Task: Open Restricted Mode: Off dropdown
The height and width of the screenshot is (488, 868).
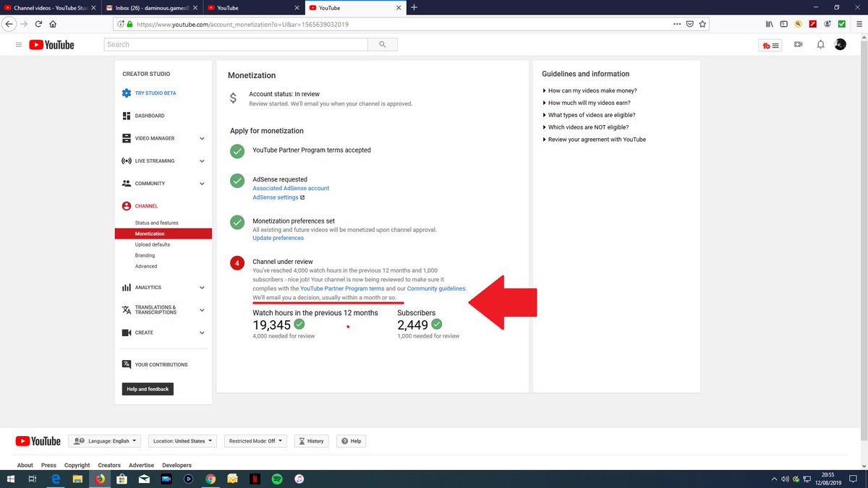Action: pos(256,441)
